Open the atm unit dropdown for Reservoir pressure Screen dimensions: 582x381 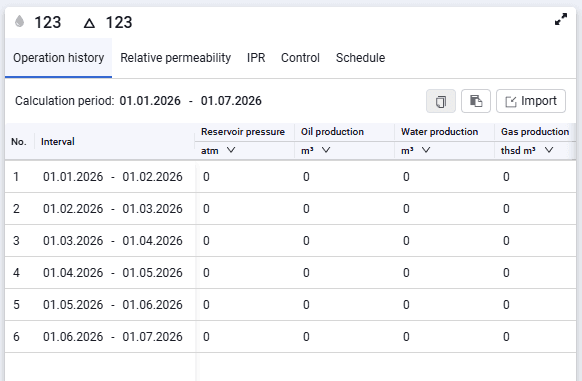(x=218, y=150)
